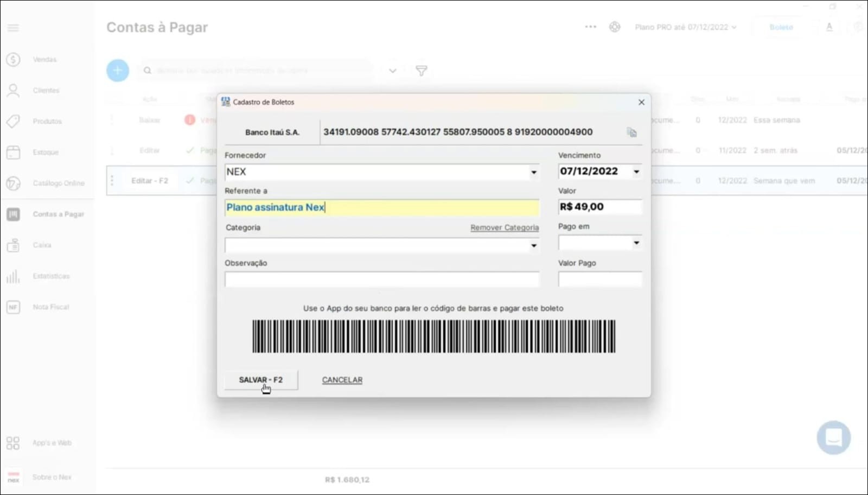
Task: Click the 2 sem. atrás cell
Action: 775,150
